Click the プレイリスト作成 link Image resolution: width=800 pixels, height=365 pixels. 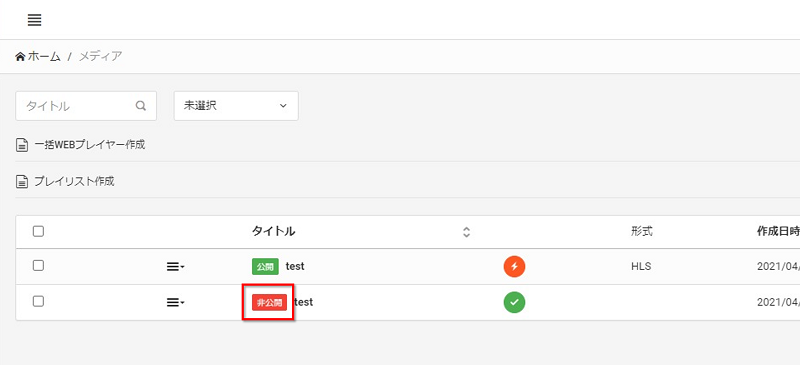pyautogui.click(x=74, y=181)
